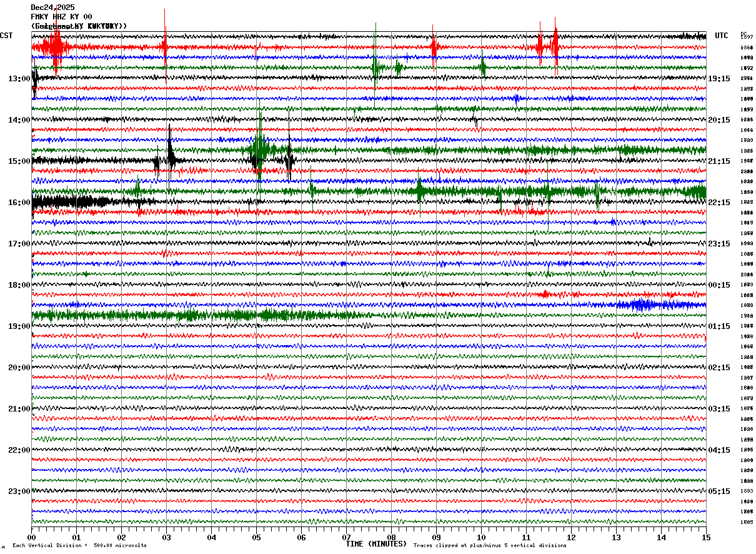This screenshot has width=756, height=554.
Task: Click the 03:15 UTC row label
Action: (719, 409)
